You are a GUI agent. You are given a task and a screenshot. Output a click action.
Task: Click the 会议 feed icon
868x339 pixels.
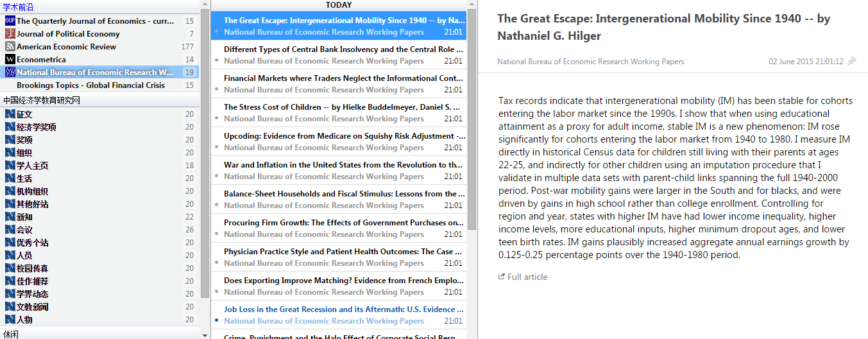click(10, 230)
